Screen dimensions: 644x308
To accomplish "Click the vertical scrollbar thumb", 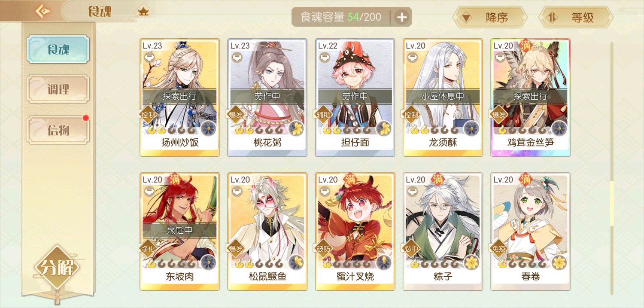I will click(612, 203).
